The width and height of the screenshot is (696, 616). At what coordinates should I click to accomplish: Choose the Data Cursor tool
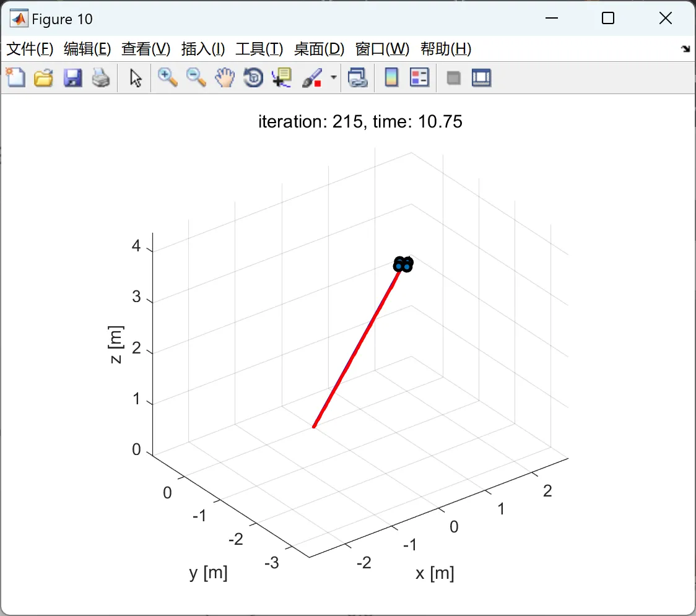[x=282, y=77]
